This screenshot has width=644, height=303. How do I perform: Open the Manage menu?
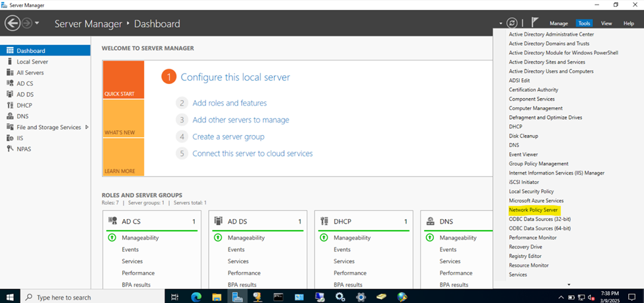559,23
